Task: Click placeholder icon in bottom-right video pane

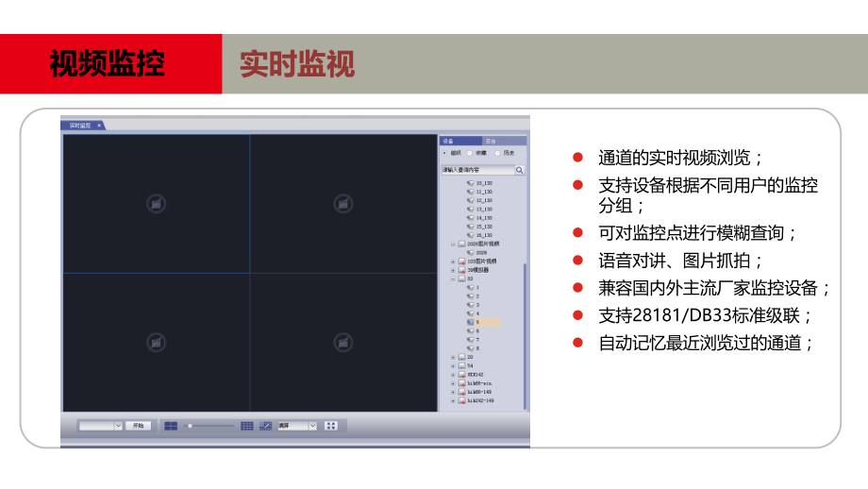Action: pos(343,343)
